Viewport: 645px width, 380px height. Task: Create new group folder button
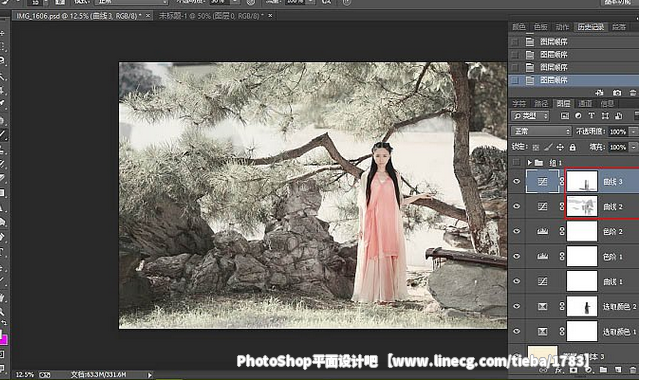click(x=603, y=370)
